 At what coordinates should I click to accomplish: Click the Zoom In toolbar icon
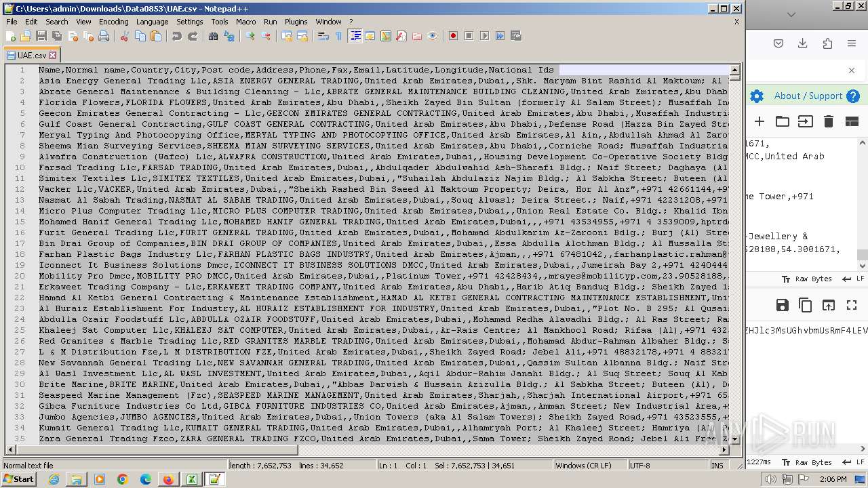[x=250, y=36]
